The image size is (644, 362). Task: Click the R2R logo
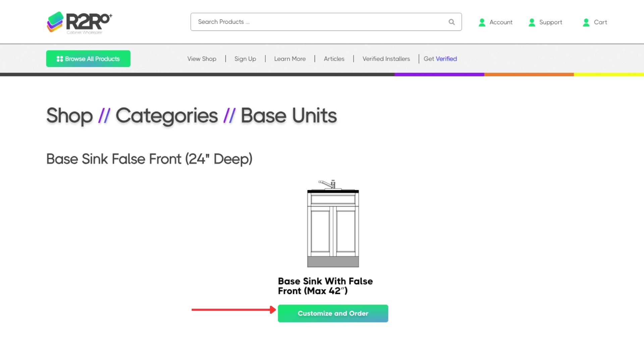pos(79,22)
